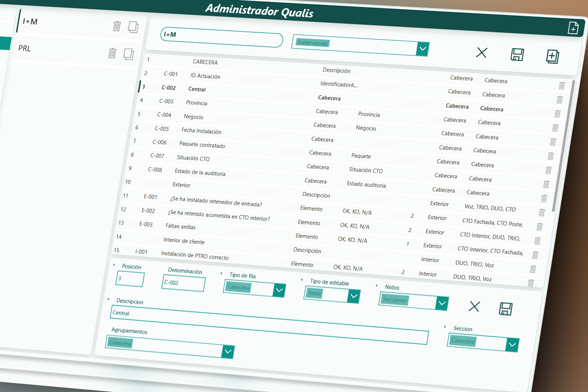The image size is (588, 392).
Task: Expand the Tipo de fila dropdown
Action: (x=279, y=290)
